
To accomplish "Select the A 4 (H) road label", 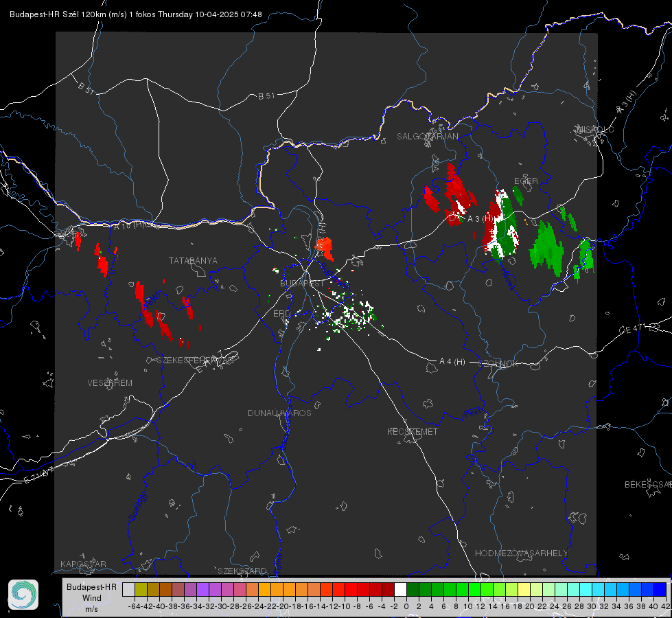I will (452, 362).
